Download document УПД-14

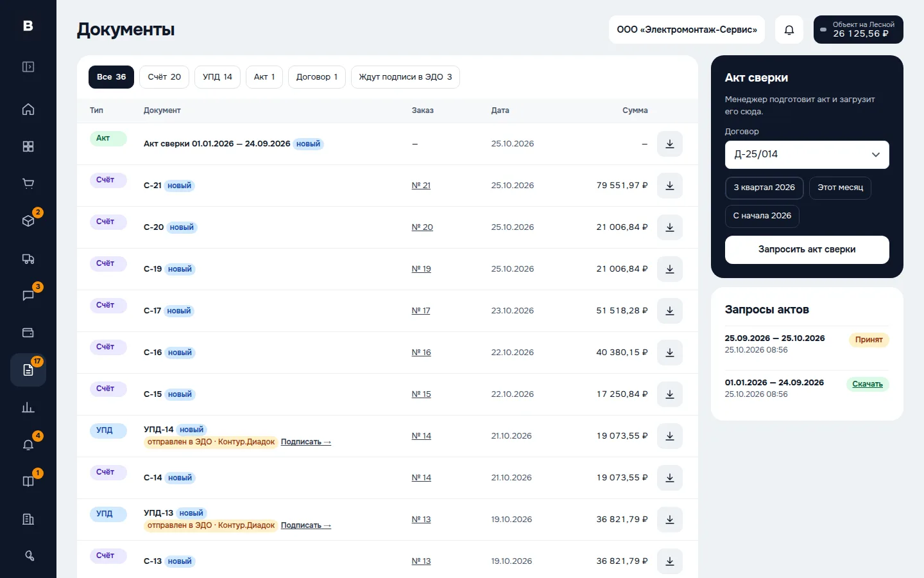(670, 436)
